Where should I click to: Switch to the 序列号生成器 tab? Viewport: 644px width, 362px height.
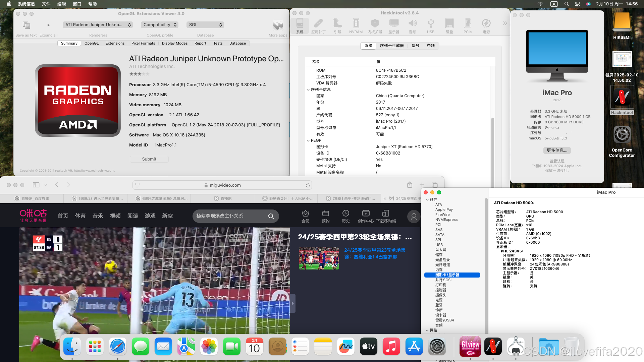click(x=391, y=46)
